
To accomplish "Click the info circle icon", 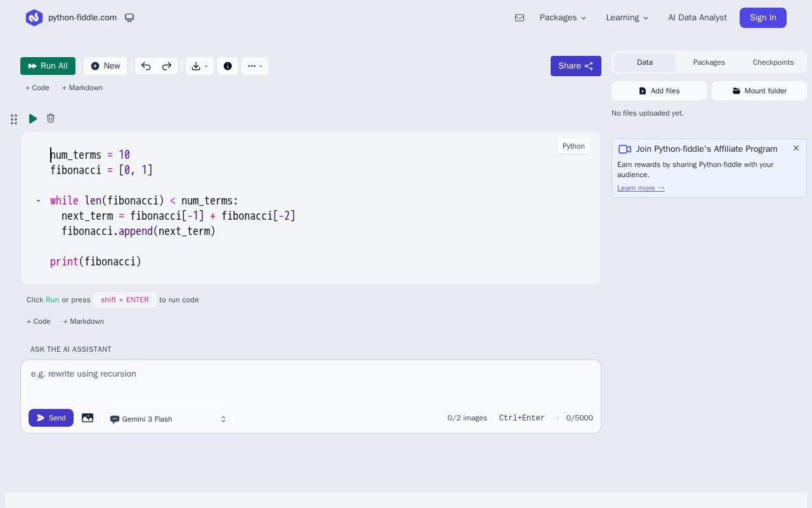I will [228, 66].
